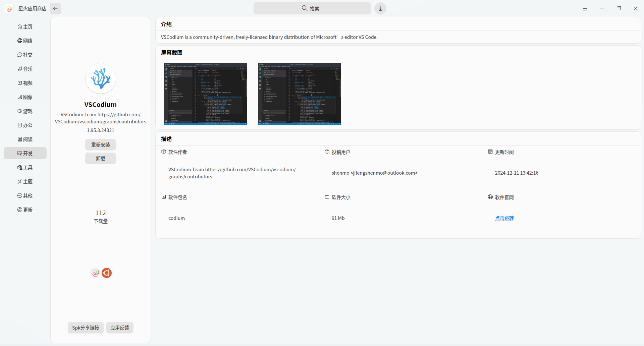Click the VSCodium app logo

[x=101, y=78]
